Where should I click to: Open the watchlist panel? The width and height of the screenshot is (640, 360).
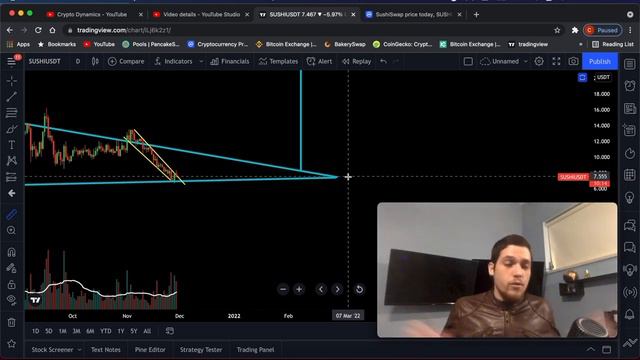point(630,64)
